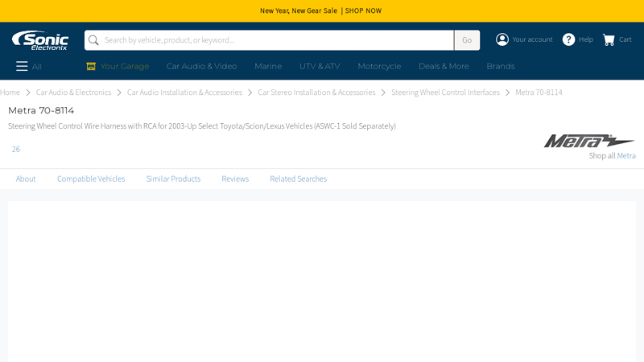Open the hamburger All menu
The width and height of the screenshot is (644, 362).
22,66
